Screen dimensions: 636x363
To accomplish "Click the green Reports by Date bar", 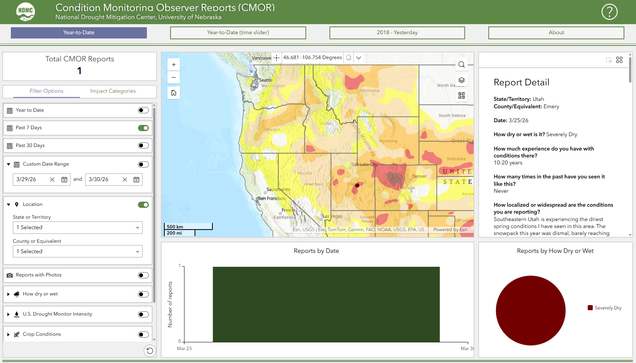I will click(326, 304).
